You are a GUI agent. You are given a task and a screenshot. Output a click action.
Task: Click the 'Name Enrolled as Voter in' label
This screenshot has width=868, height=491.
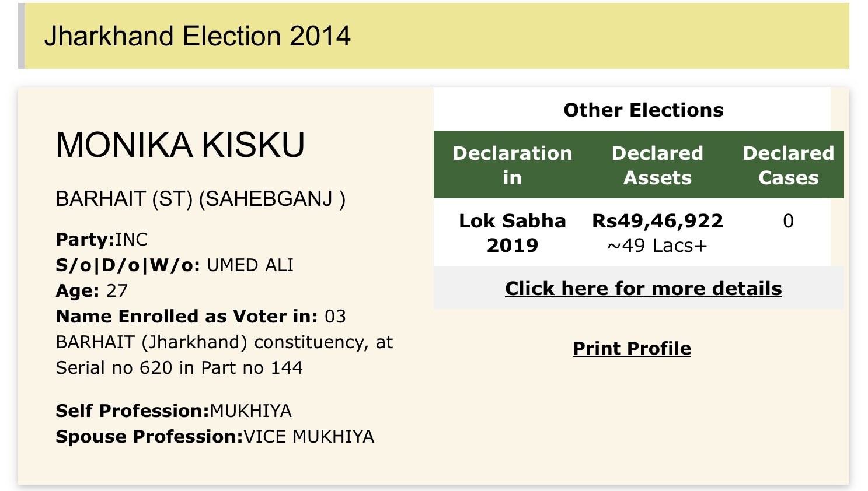pos(186,316)
